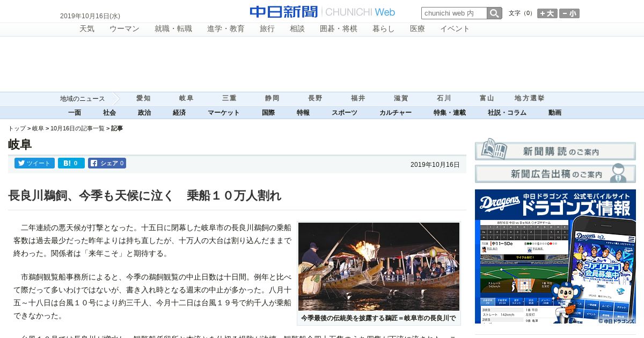
Task: Select the 長野 regional tab
Action: click(x=315, y=99)
